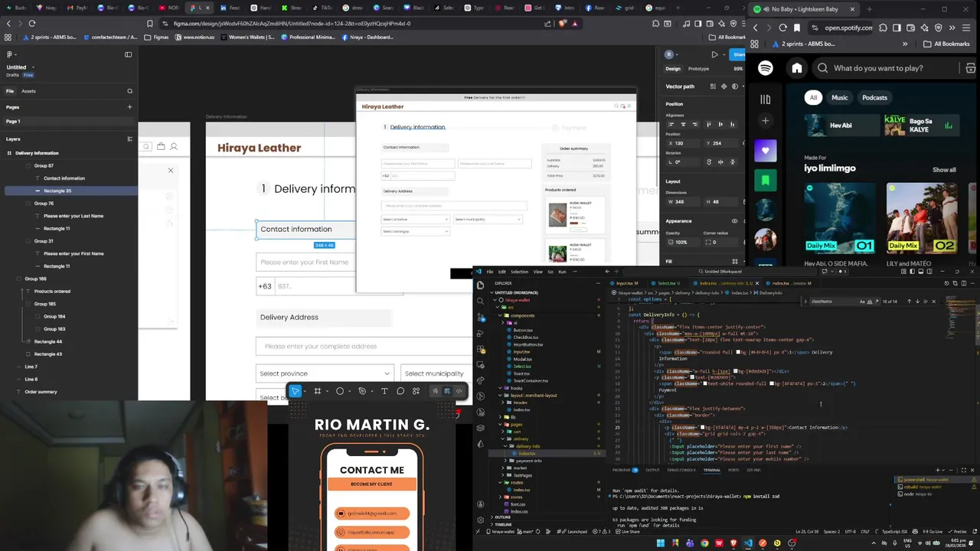Select the Move tool in Figma toolbar
Image resolution: width=980 pixels, height=551 pixels.
click(296, 391)
